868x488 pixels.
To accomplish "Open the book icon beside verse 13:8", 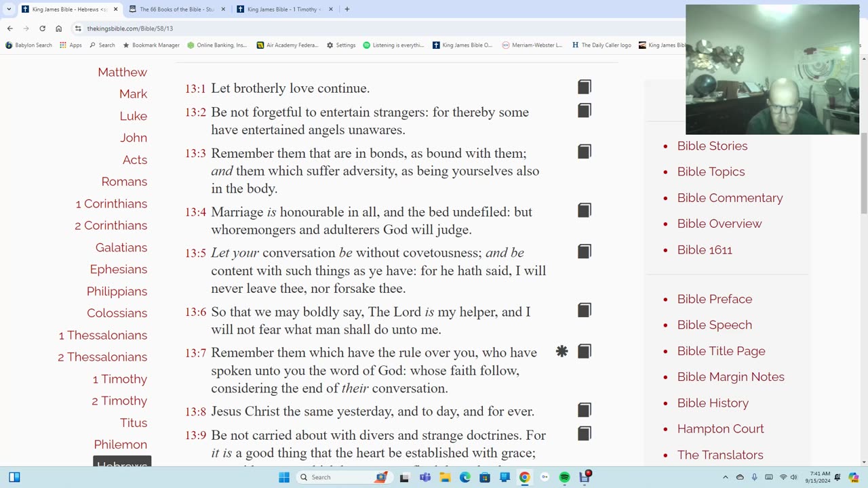I will tap(585, 410).
